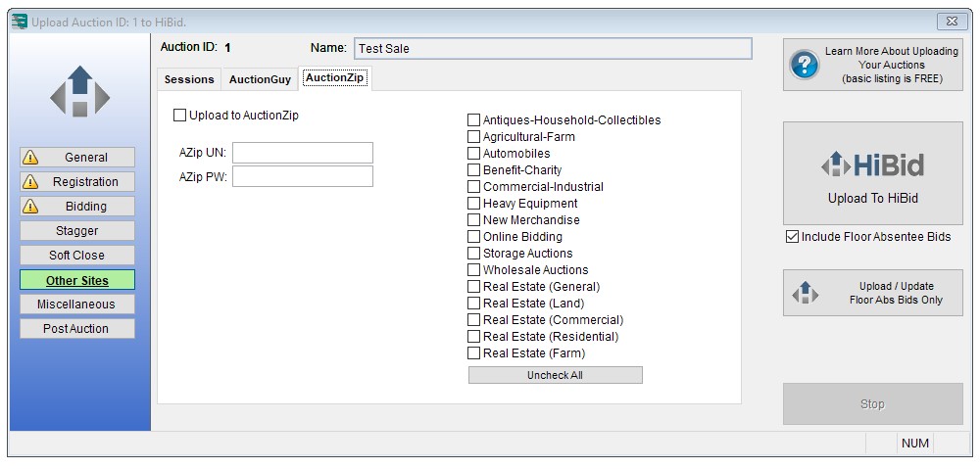This screenshot has height=469, width=980.
Task: Click Learn More About Uploading Your Auctions
Action: pyautogui.click(x=872, y=65)
